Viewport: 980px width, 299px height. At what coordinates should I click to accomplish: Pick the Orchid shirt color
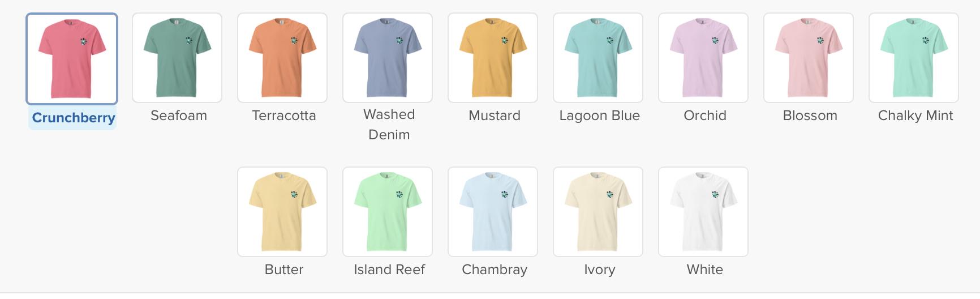tap(703, 58)
